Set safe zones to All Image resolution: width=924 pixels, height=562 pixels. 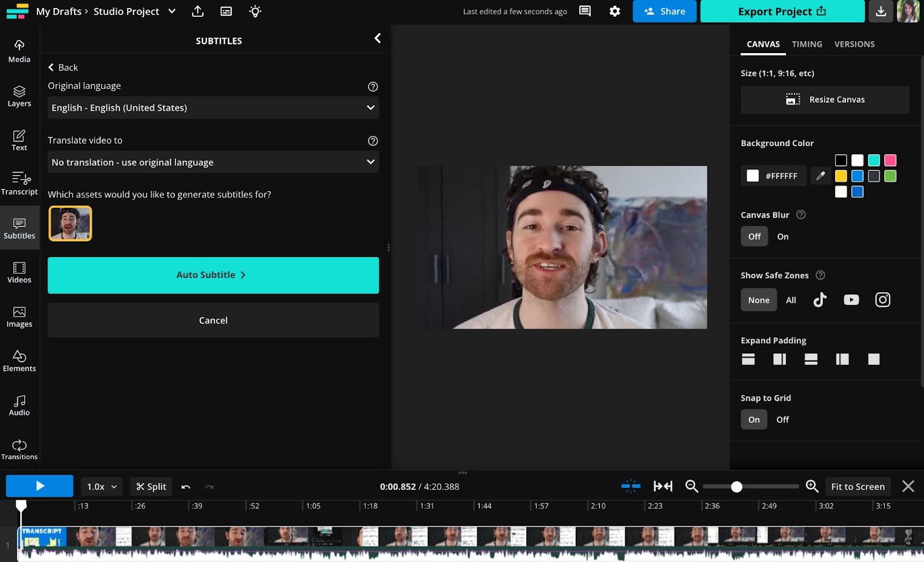coord(791,300)
